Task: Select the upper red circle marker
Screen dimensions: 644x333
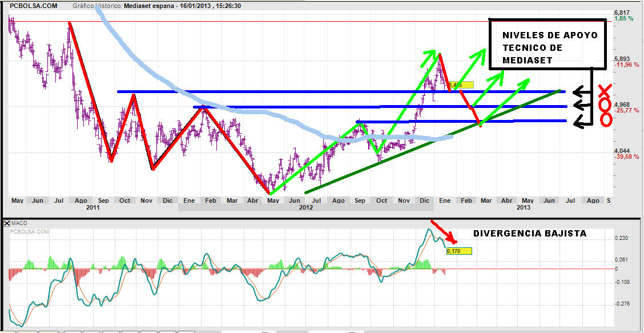Action: coord(605,106)
